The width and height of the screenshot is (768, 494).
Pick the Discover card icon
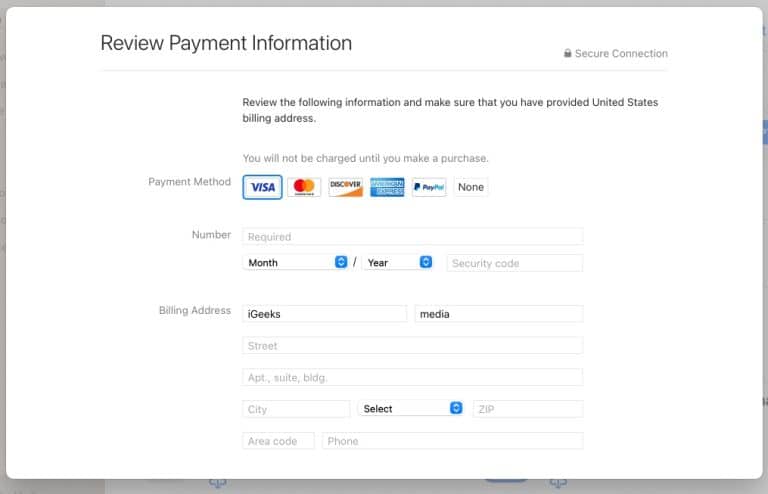pos(346,187)
